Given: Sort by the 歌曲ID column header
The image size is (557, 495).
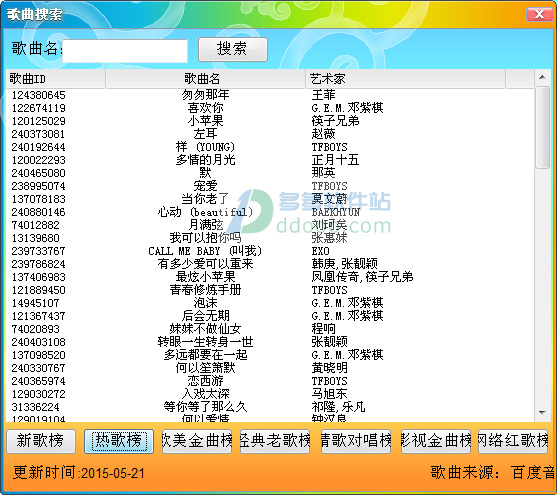Looking at the screenshot, I should pyautogui.click(x=56, y=79).
